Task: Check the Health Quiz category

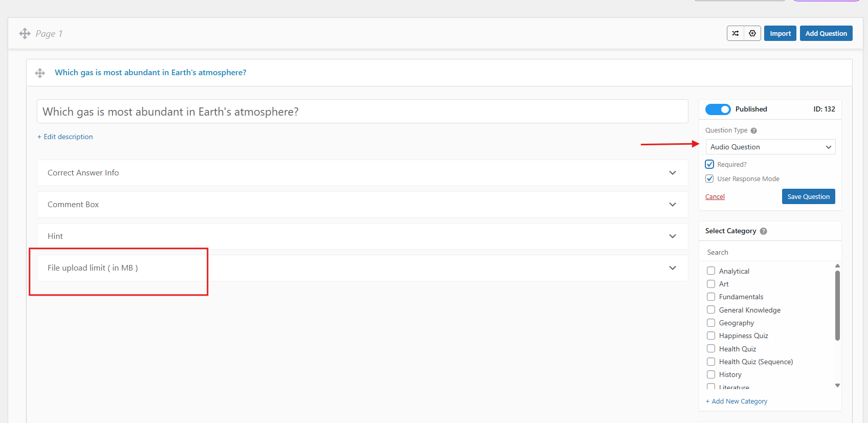Action: click(x=711, y=348)
